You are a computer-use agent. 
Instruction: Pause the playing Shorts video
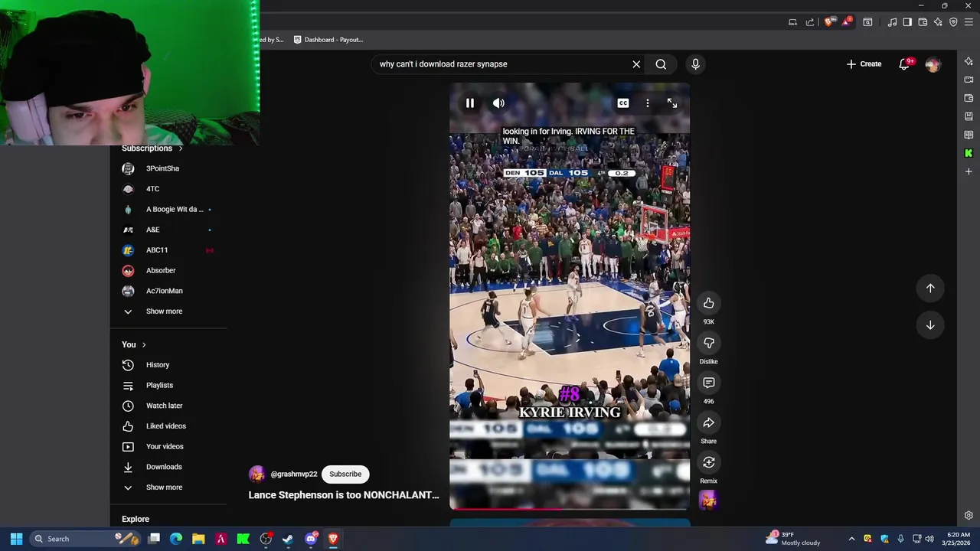(x=470, y=103)
